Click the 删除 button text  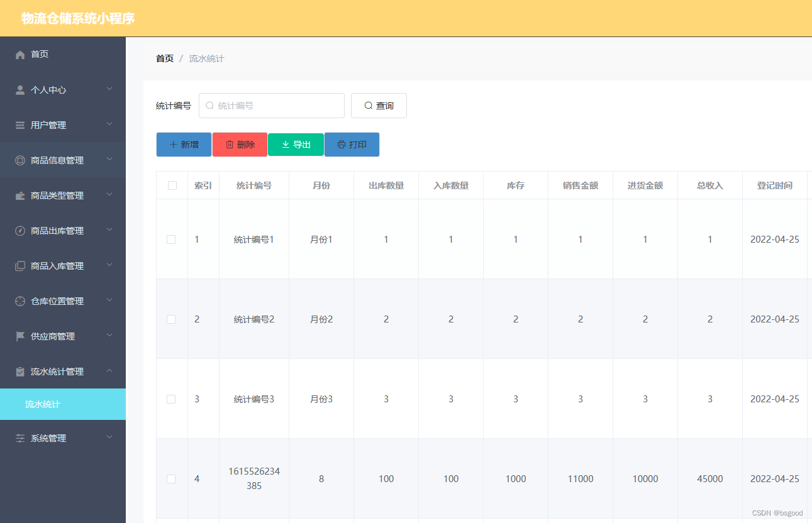tap(246, 145)
